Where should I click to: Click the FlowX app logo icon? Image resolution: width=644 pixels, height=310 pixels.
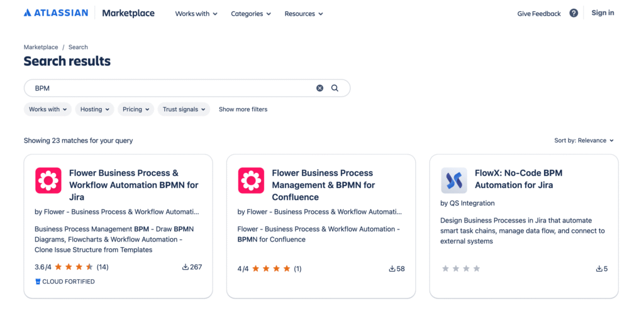(x=454, y=180)
